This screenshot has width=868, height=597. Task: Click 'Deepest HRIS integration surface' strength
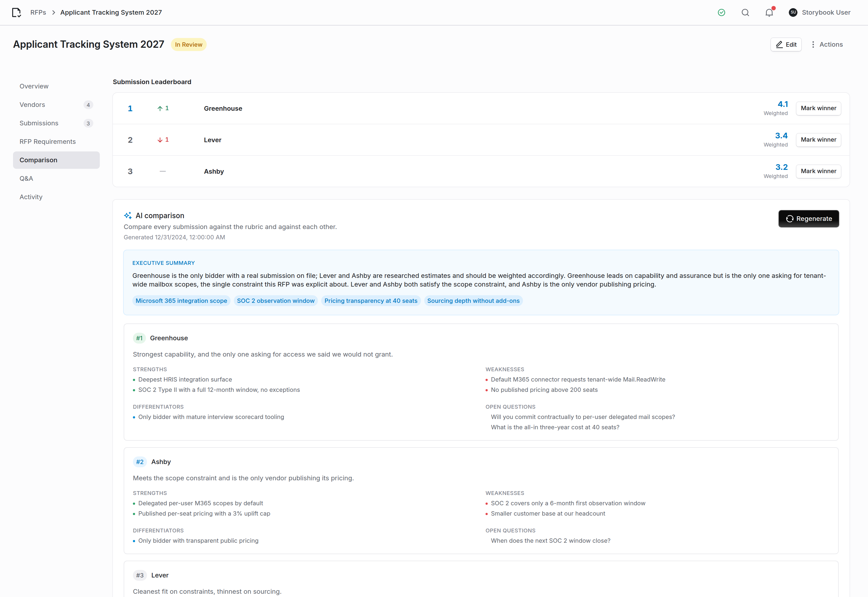185,379
